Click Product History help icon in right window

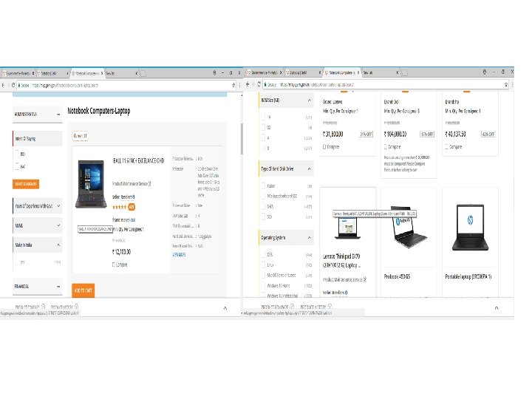tap(330, 307)
